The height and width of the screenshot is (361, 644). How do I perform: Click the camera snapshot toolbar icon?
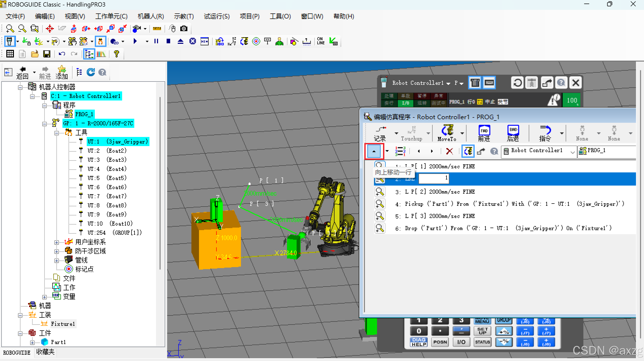[184, 29]
